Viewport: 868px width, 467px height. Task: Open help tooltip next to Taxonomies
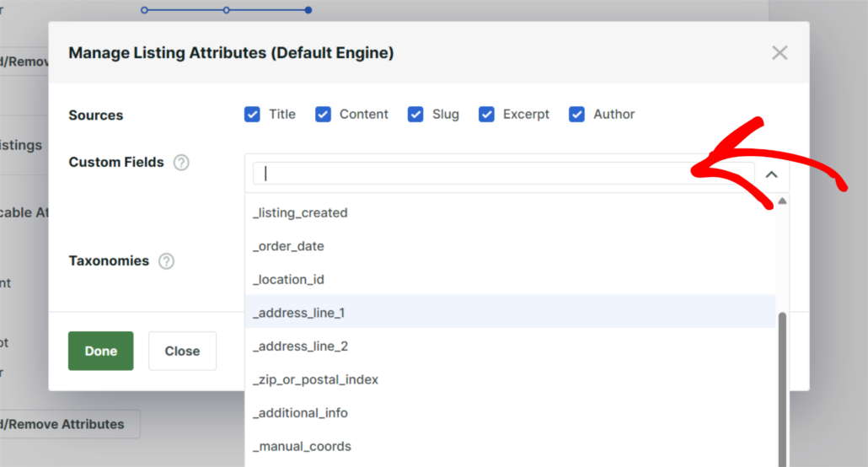[x=166, y=261]
